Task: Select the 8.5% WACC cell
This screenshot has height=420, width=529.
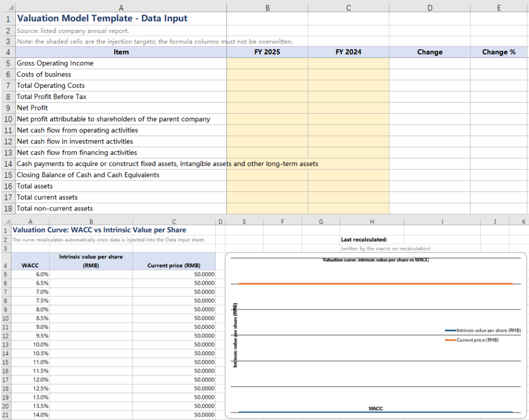Action: (x=30, y=318)
